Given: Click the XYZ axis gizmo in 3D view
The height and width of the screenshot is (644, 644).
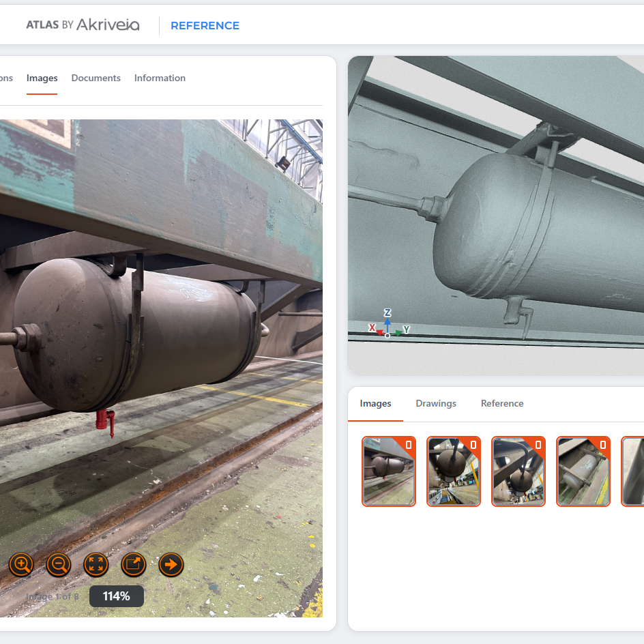Looking at the screenshot, I should [387, 325].
